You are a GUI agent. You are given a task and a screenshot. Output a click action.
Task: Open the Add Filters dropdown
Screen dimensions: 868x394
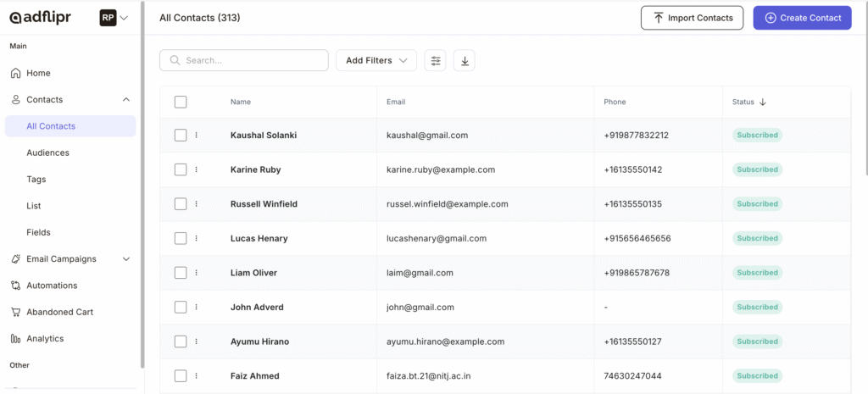tap(376, 60)
